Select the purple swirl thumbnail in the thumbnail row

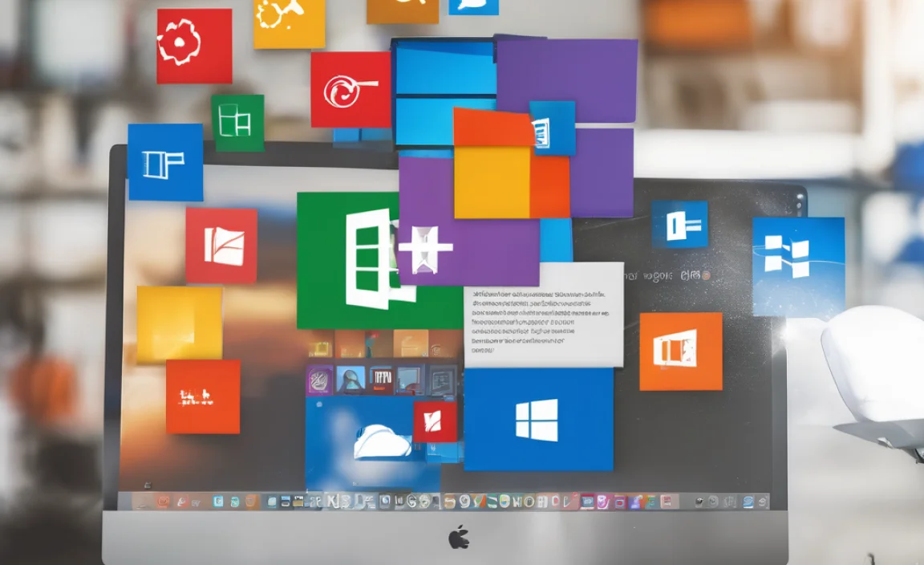tap(319, 380)
